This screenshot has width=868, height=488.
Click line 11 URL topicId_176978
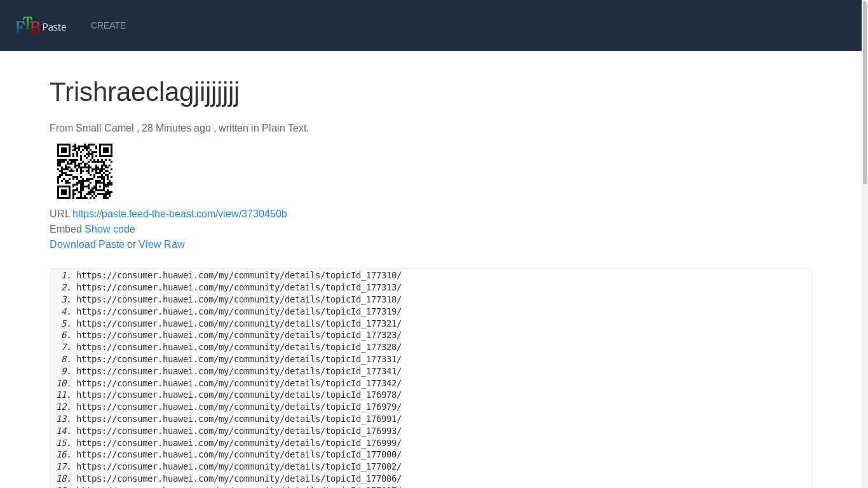[x=239, y=395]
